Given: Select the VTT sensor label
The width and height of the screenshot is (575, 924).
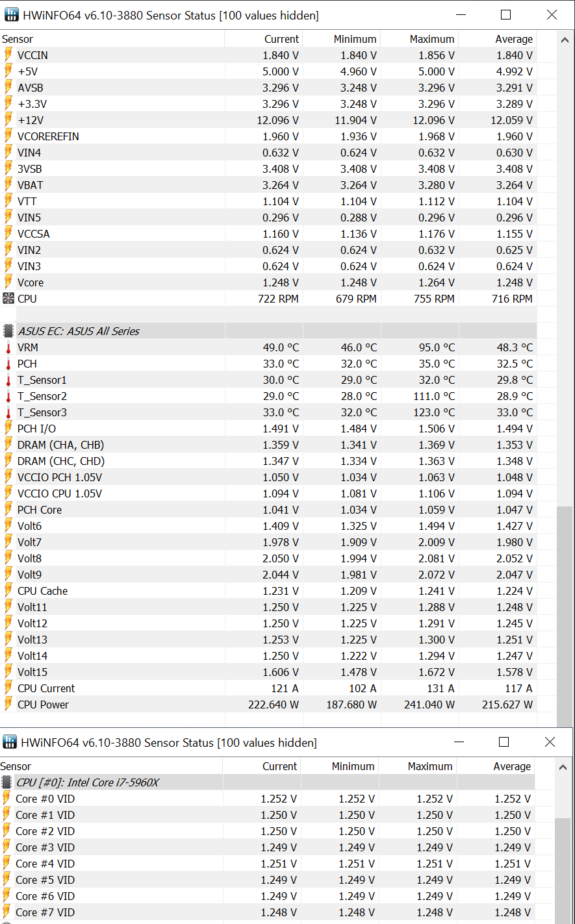Looking at the screenshot, I should pyautogui.click(x=27, y=201).
